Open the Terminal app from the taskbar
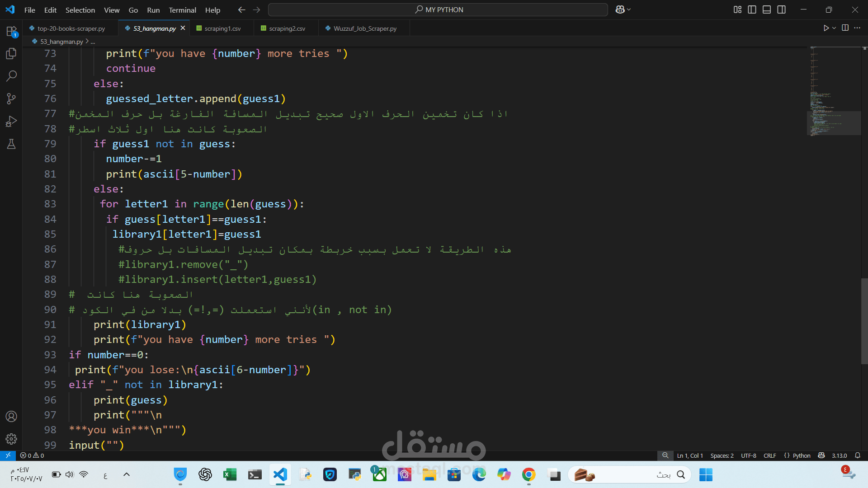The image size is (868, 488). coord(255,474)
